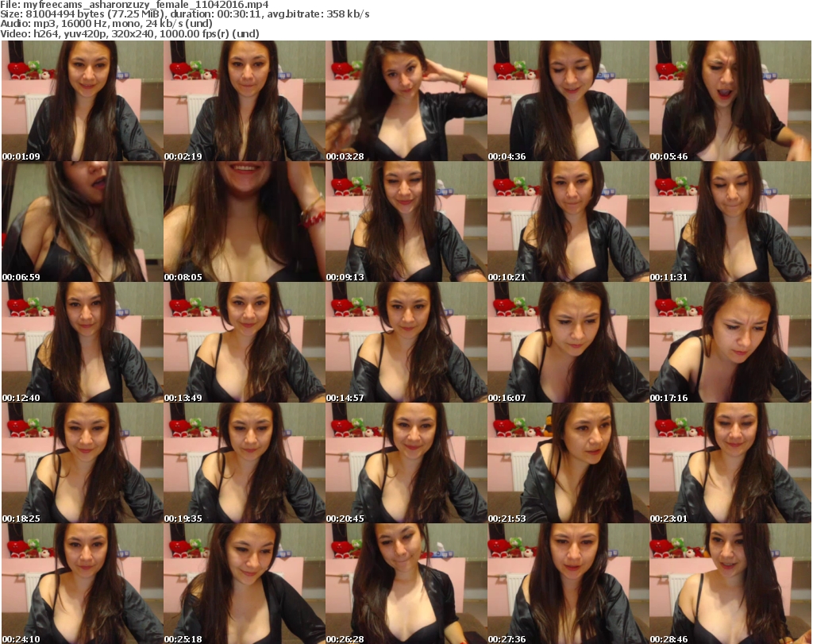Select the thumbnail frame stamped 00:24:10
Screen dimensions: 813x644
(83, 584)
